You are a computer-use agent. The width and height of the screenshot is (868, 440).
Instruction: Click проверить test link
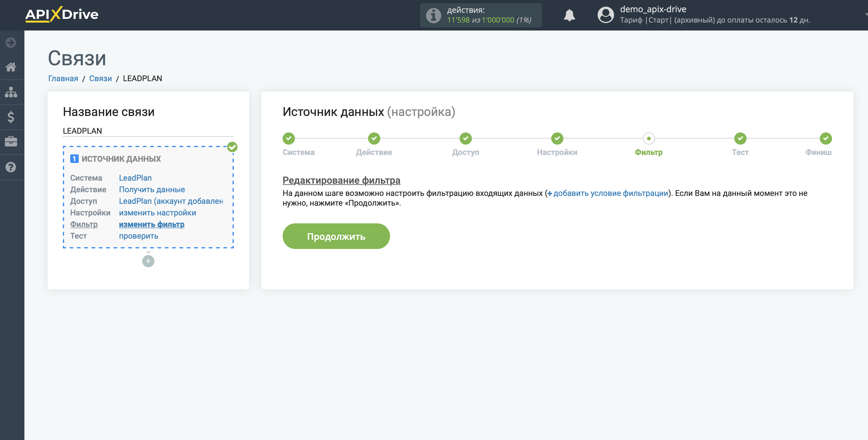tap(139, 236)
